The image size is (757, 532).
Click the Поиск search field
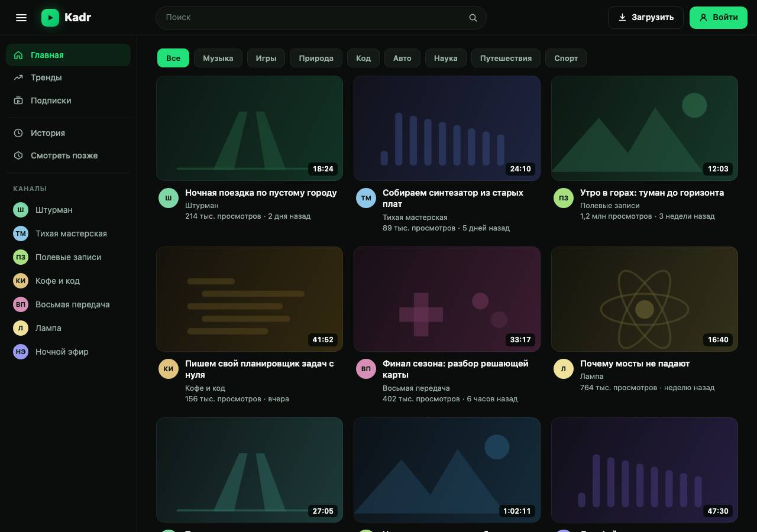click(x=321, y=18)
